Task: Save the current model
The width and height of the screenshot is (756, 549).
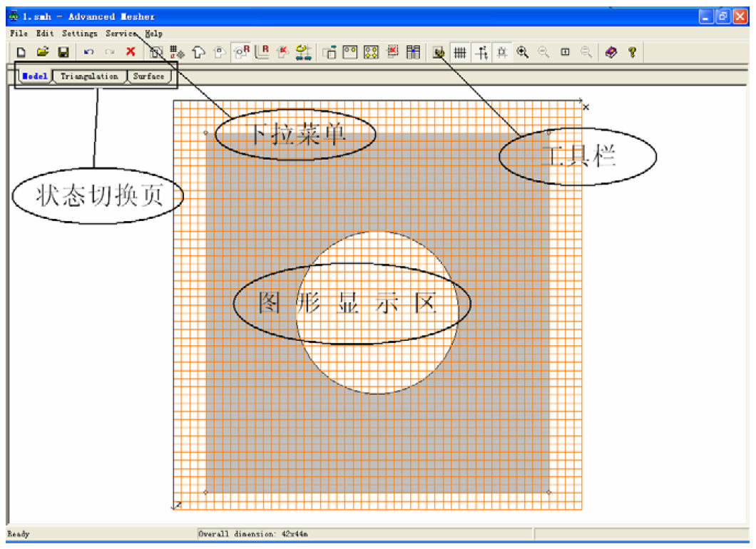Action: point(63,52)
